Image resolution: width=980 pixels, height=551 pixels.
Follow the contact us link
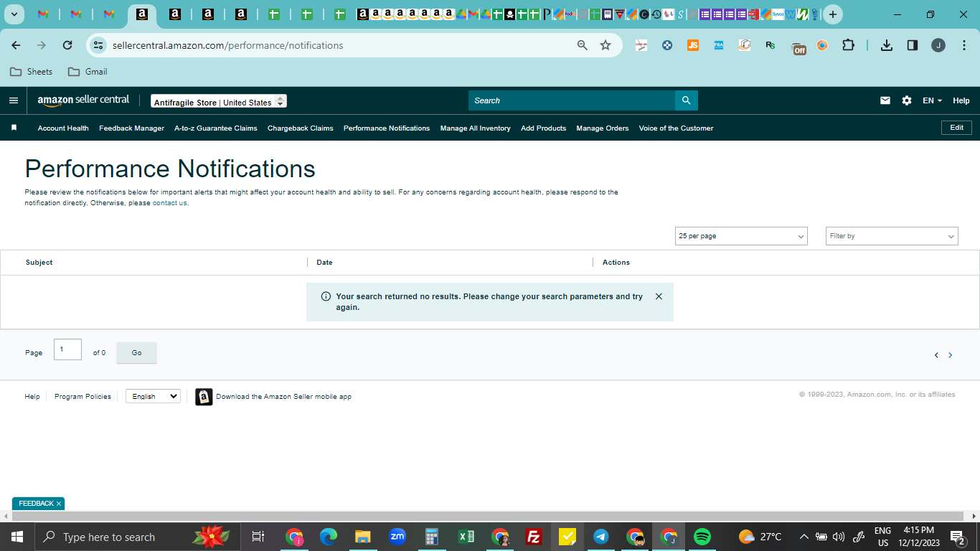(170, 203)
